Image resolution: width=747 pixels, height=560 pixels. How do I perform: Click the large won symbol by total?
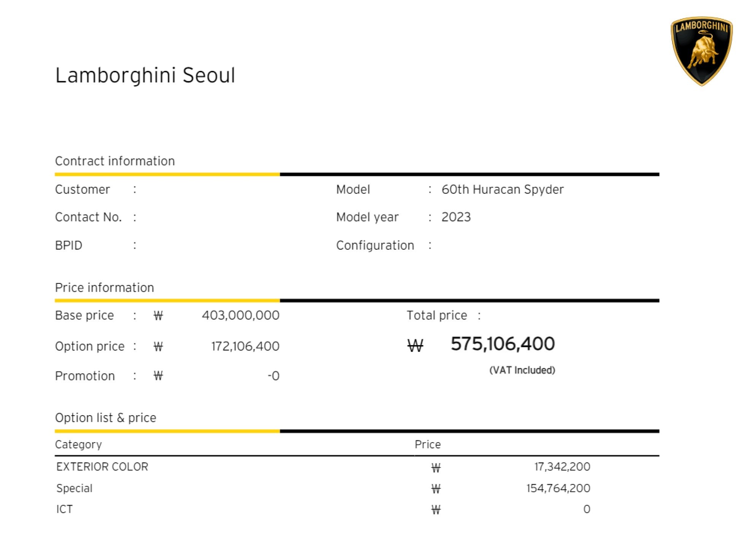(415, 345)
